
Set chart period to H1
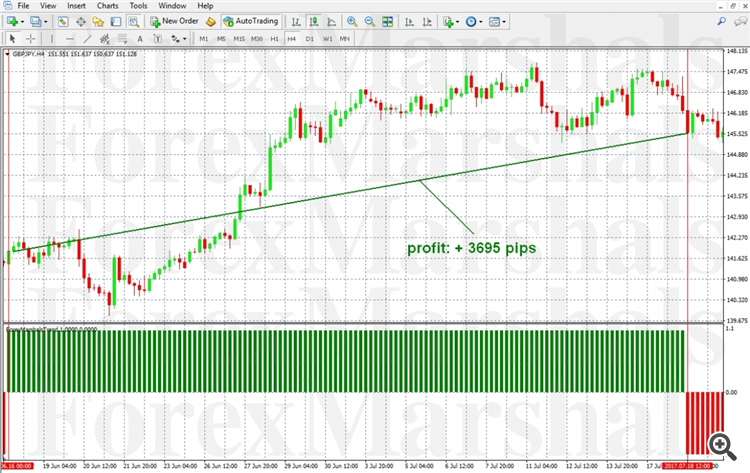click(x=275, y=39)
